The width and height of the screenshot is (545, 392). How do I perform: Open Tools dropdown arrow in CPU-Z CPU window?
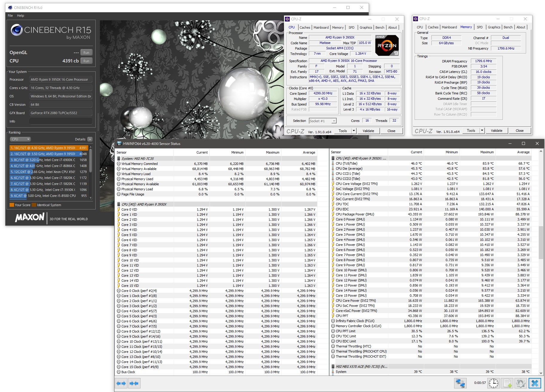354,131
